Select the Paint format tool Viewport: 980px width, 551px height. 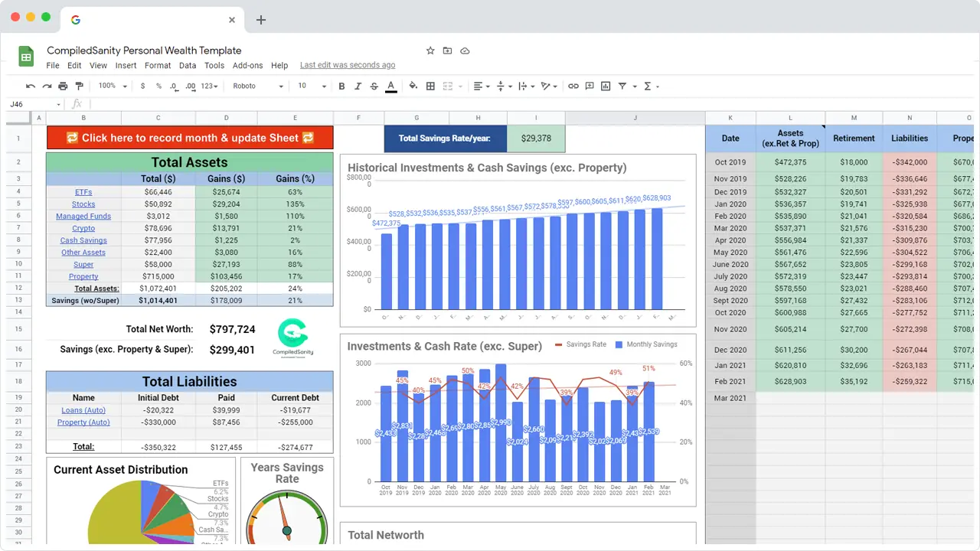79,86
